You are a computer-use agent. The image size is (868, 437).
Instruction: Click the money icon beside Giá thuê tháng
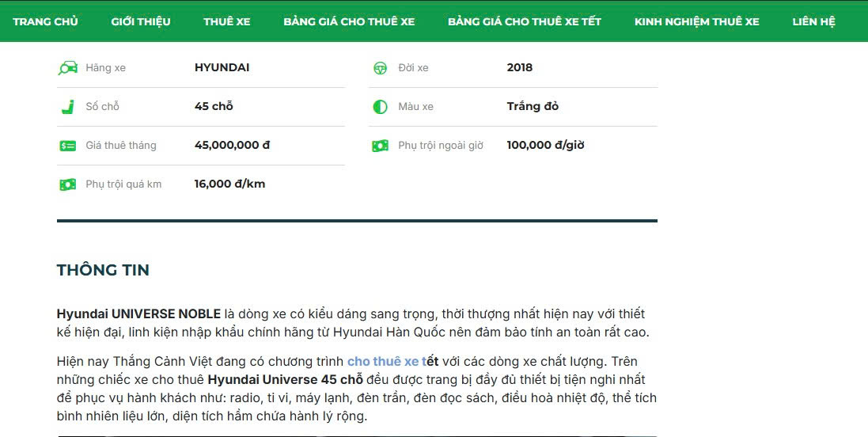pyautogui.click(x=68, y=146)
